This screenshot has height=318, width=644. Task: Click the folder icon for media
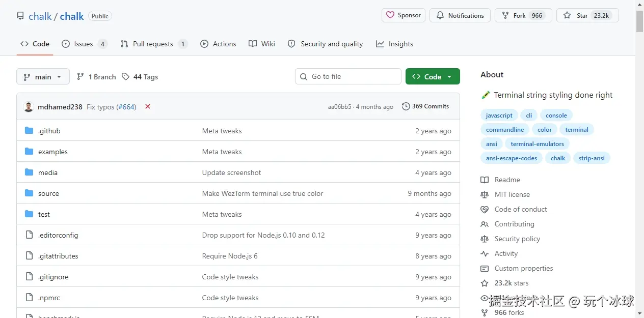coord(29,172)
